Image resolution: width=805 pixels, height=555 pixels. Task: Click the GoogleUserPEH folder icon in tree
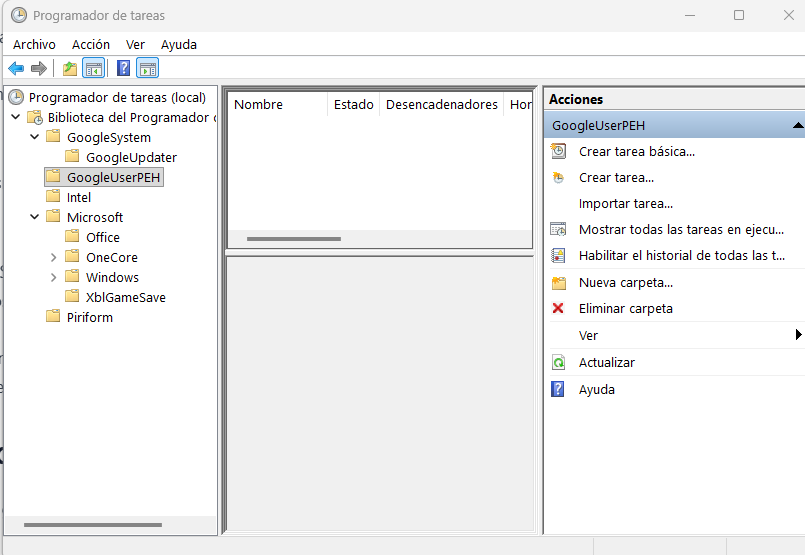point(53,177)
